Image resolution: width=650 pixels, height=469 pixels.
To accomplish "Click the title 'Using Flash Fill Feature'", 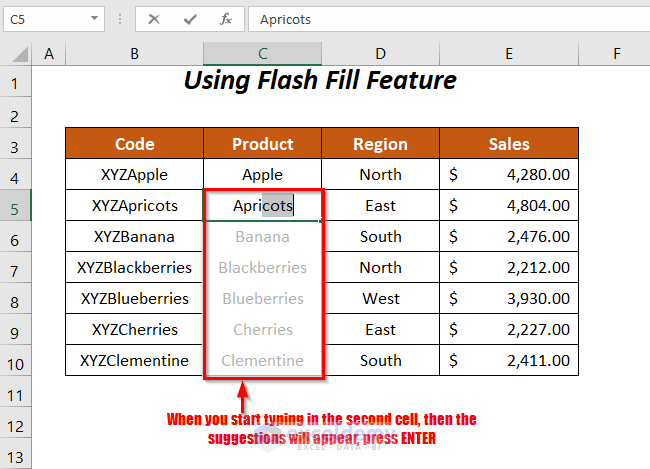I will point(320,80).
